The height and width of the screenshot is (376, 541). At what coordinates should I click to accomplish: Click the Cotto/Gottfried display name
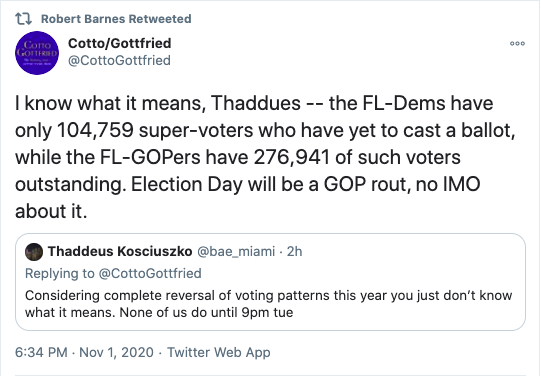click(119, 43)
